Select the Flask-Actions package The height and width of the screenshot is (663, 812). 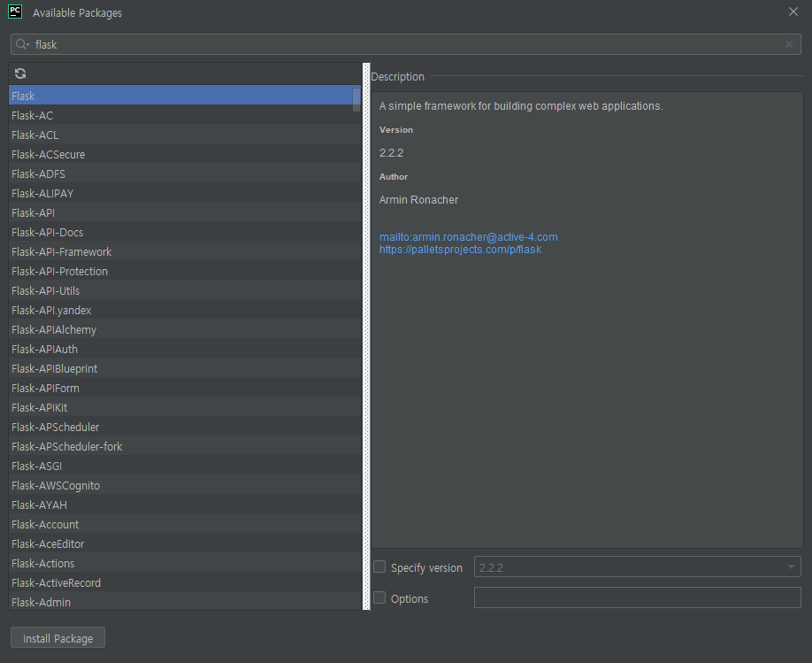coord(185,564)
